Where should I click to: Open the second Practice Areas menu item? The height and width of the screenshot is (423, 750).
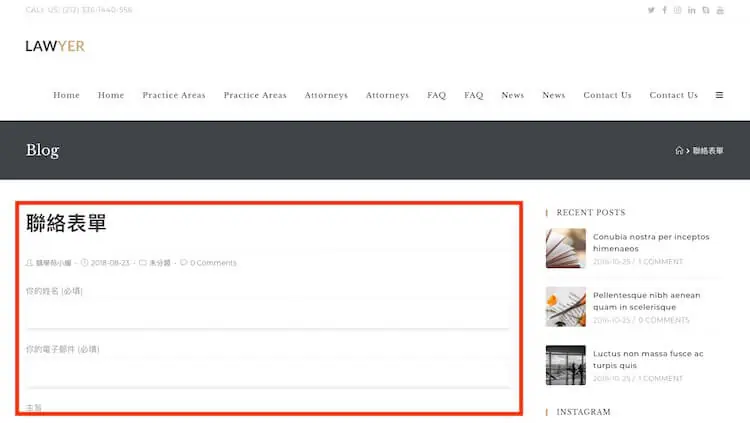[255, 95]
